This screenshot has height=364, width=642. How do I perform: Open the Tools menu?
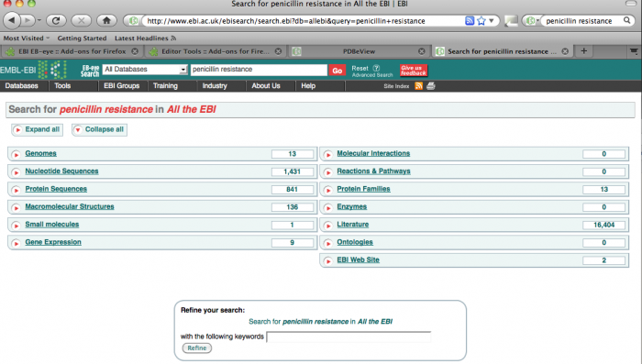pos(62,86)
